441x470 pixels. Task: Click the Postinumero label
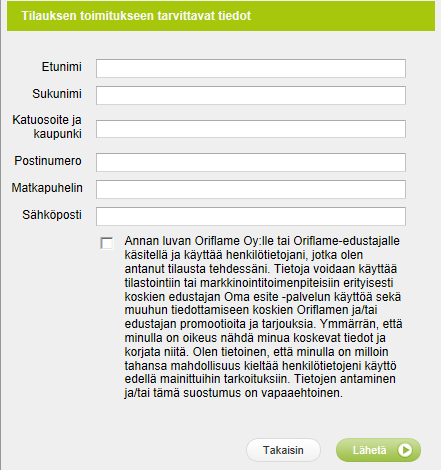point(48,161)
